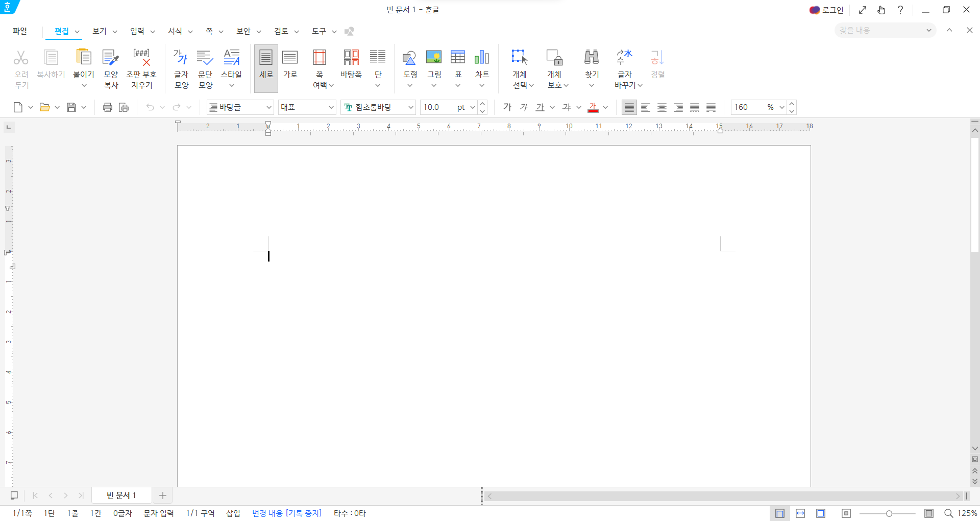The image size is (980, 521).
Task: Open the font size pt dropdown
Action: [472, 107]
